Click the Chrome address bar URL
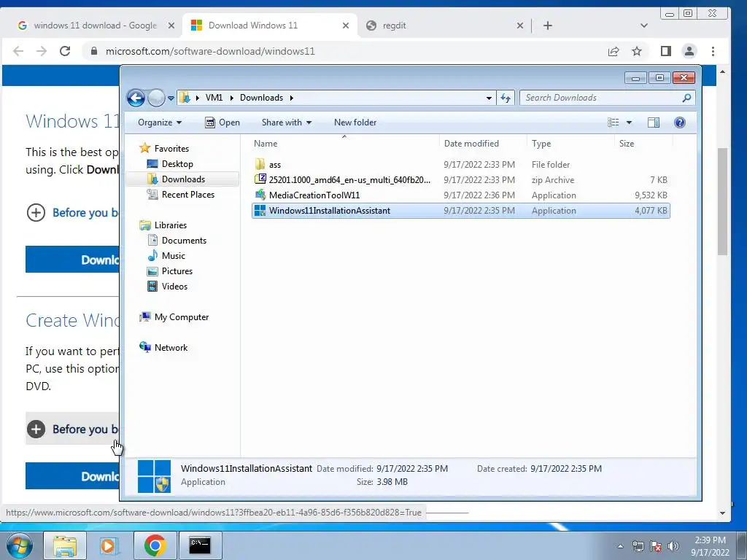This screenshot has height=560, width=747. click(210, 52)
